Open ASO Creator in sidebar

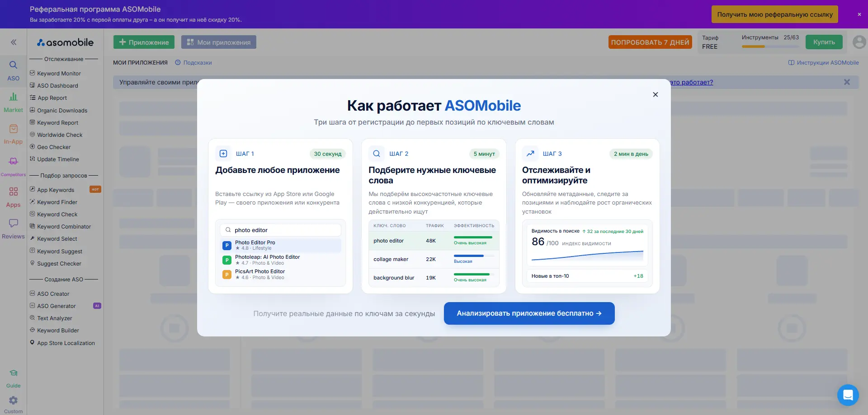53,294
